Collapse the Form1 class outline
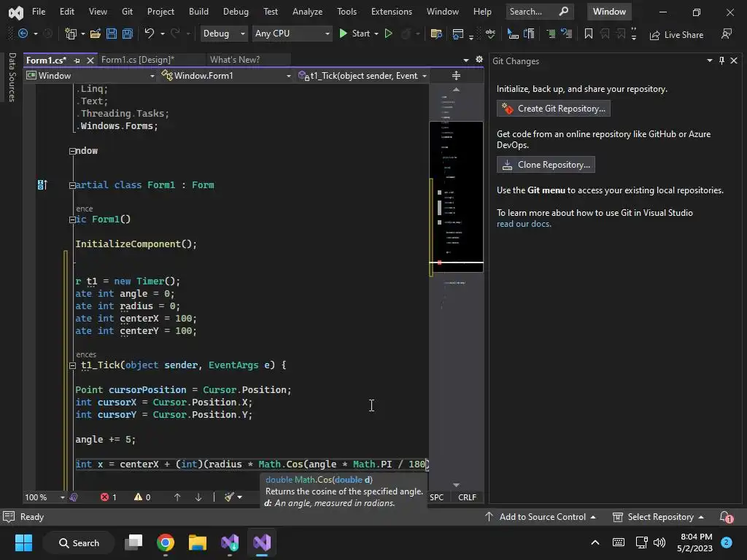This screenshot has height=560, width=747. pos(72,186)
